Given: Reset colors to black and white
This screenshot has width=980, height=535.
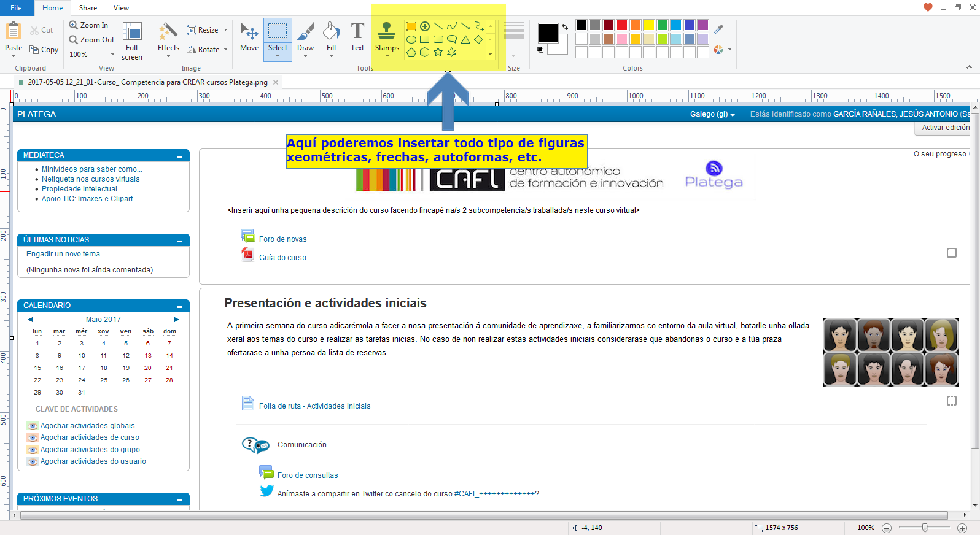Looking at the screenshot, I should pyautogui.click(x=540, y=50).
